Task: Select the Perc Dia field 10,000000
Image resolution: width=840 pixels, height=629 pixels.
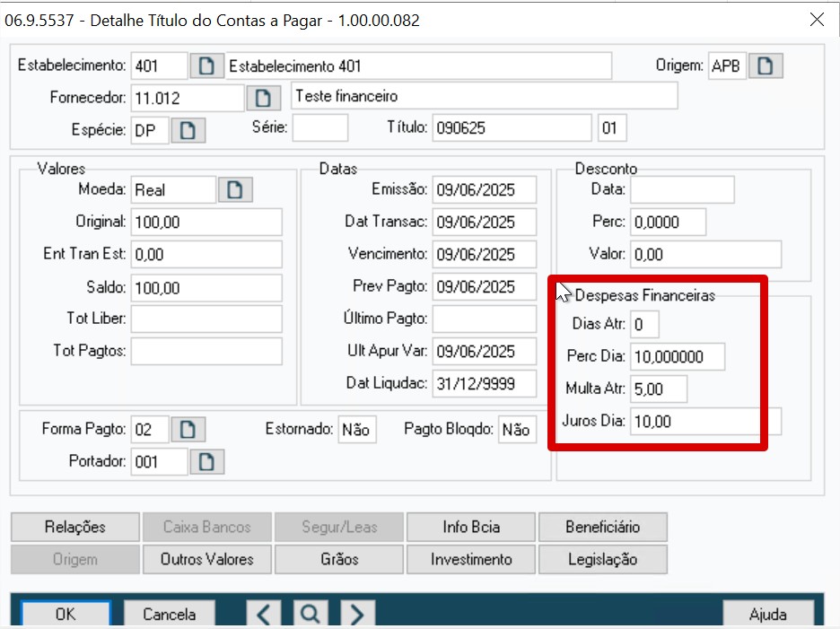Action: coord(678,357)
